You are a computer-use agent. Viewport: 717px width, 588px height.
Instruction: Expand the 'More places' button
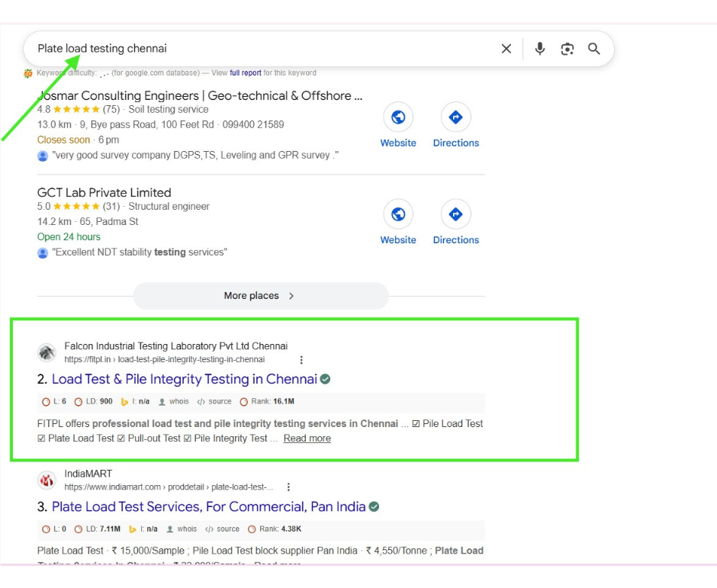coord(261,296)
